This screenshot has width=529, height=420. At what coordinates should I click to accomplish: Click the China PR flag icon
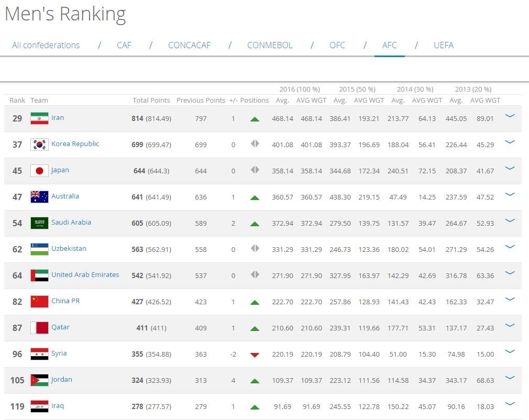pyautogui.click(x=39, y=302)
